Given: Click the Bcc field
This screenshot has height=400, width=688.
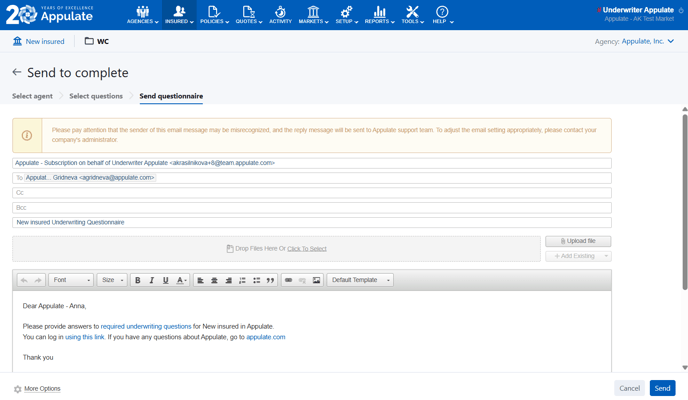Looking at the screenshot, I should tap(312, 208).
